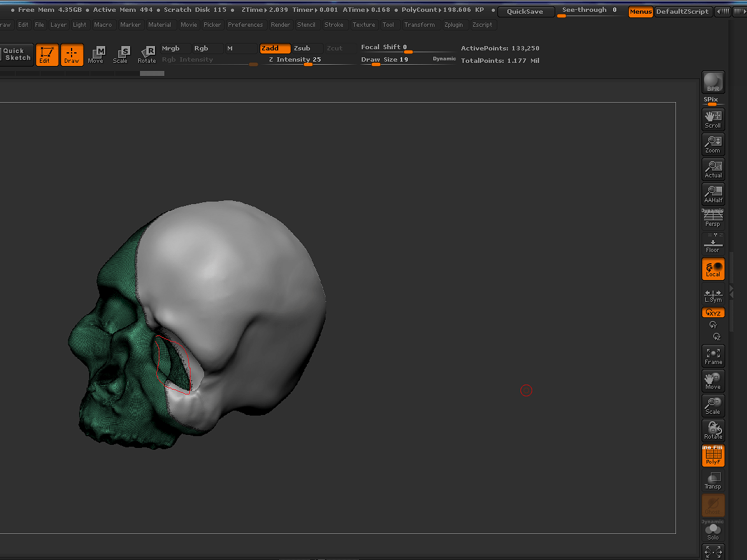
Task: Open the Layer menu
Action: (59, 25)
